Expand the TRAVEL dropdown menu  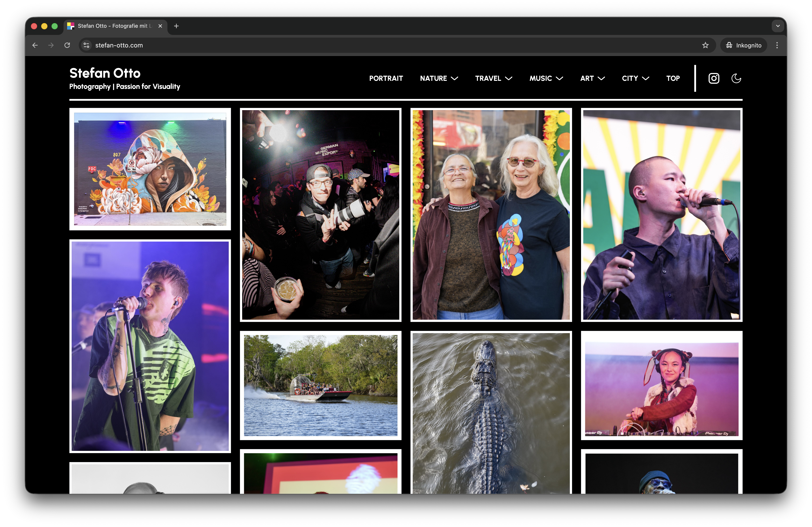(493, 79)
